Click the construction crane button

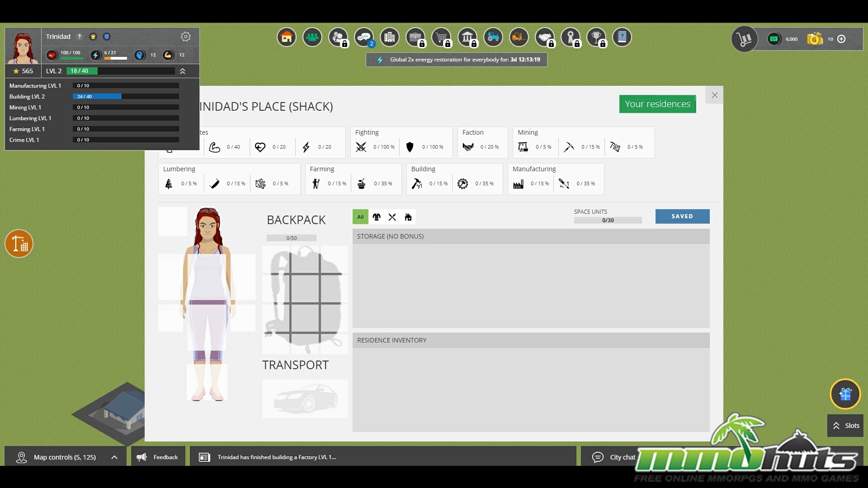tap(19, 244)
